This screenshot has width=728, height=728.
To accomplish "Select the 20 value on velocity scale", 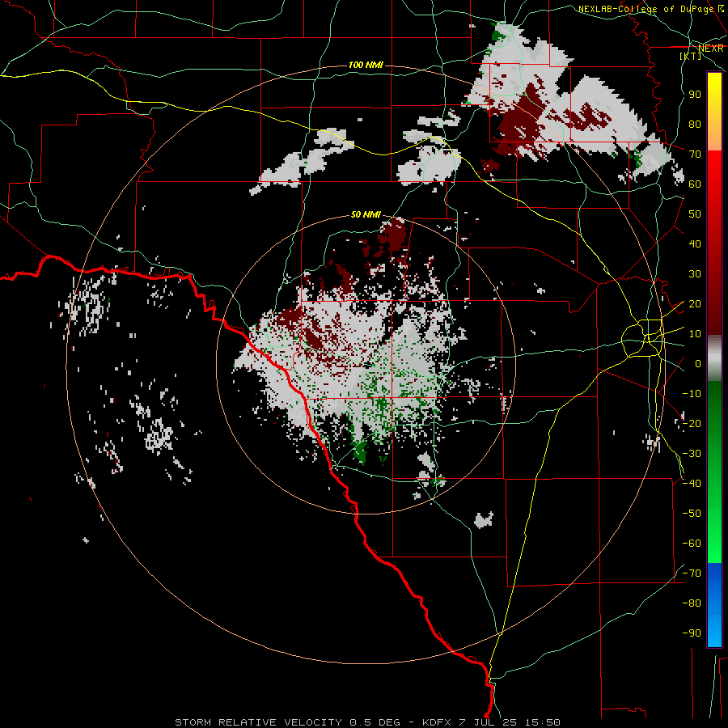I will 695,303.
